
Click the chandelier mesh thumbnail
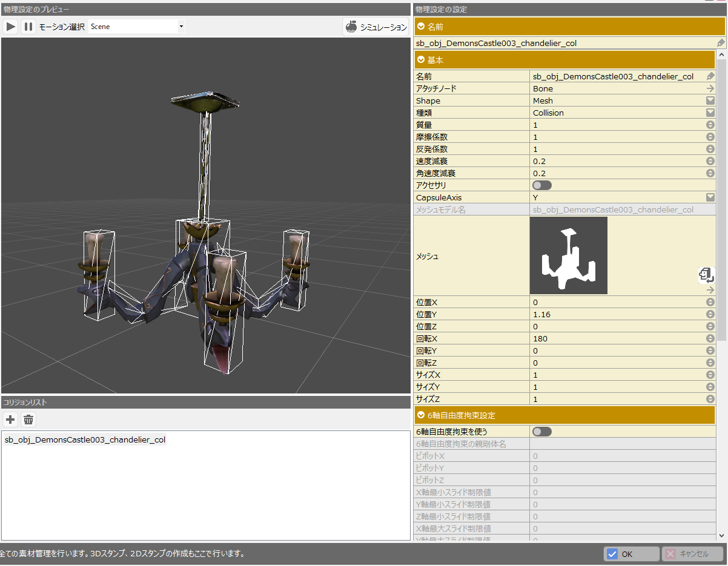tap(568, 255)
